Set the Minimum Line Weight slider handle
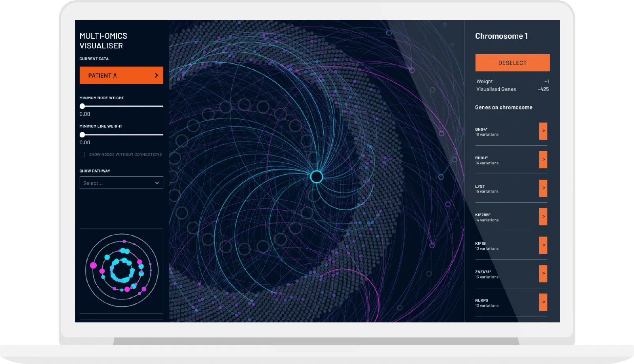This screenshot has height=364, width=634. [82, 135]
